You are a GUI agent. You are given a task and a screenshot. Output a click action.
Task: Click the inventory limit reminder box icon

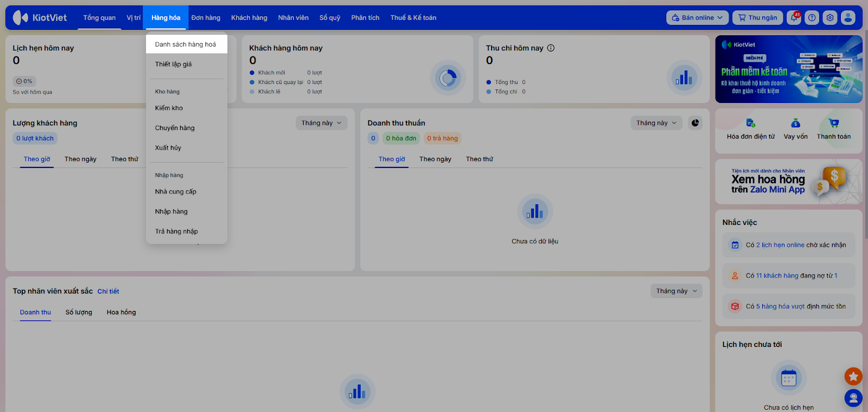pyautogui.click(x=735, y=306)
